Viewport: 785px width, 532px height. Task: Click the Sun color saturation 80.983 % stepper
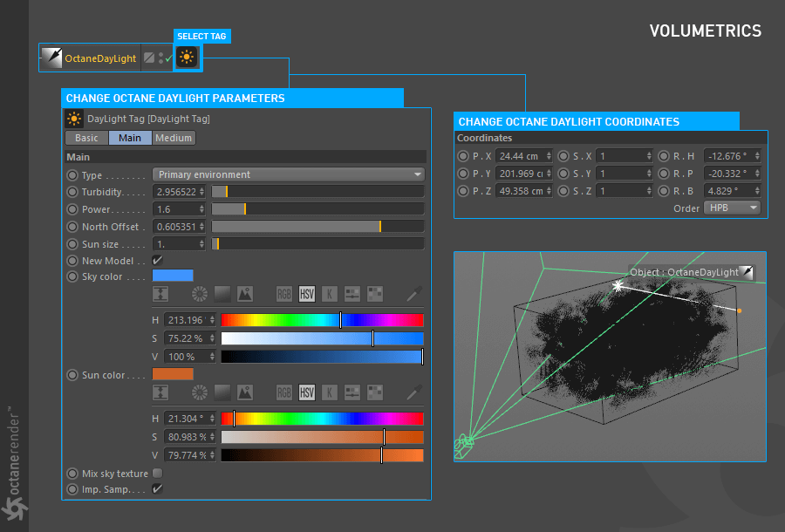212,437
